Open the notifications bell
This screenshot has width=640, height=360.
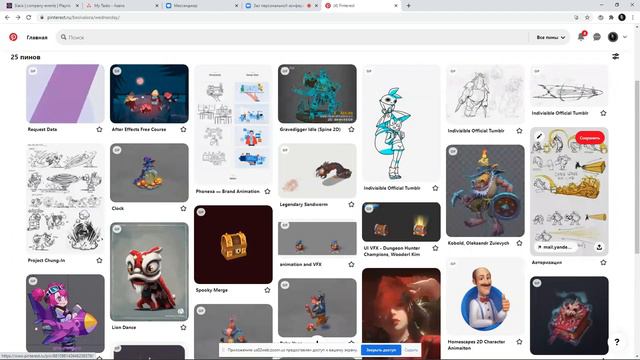tap(581, 37)
